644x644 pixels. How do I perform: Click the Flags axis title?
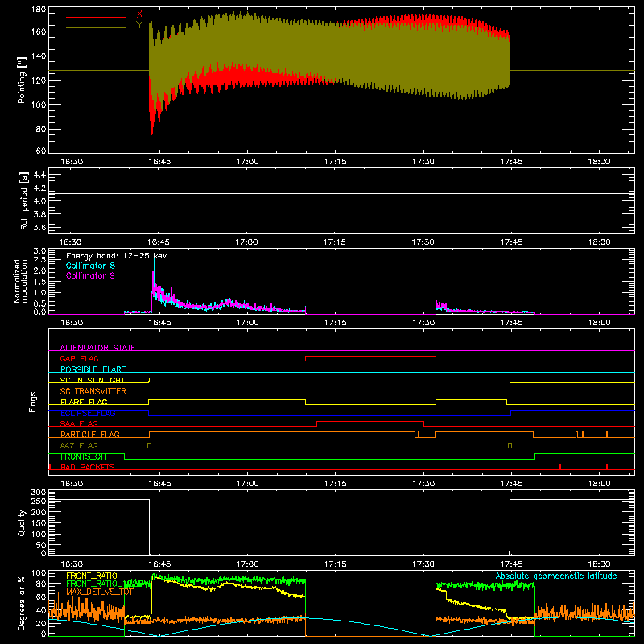[32, 402]
